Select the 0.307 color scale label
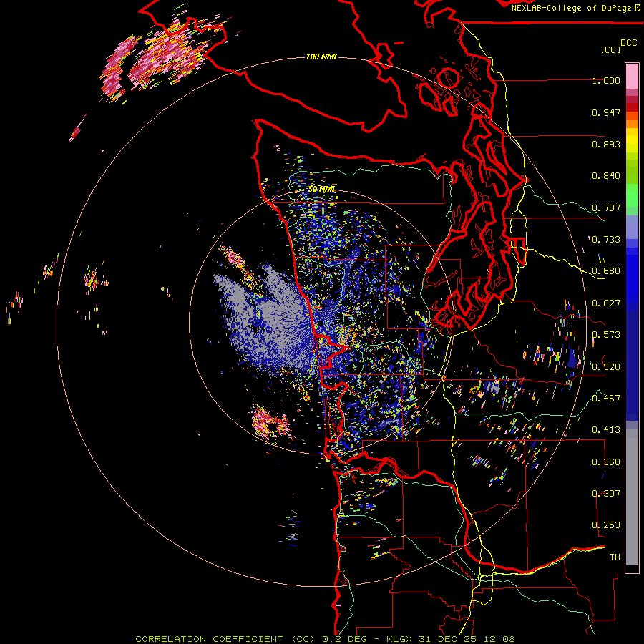The width and height of the screenshot is (644, 644). click(x=606, y=494)
